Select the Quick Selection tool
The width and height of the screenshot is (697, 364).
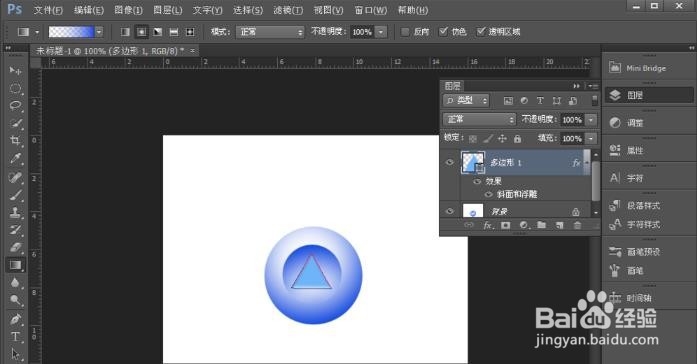point(15,123)
